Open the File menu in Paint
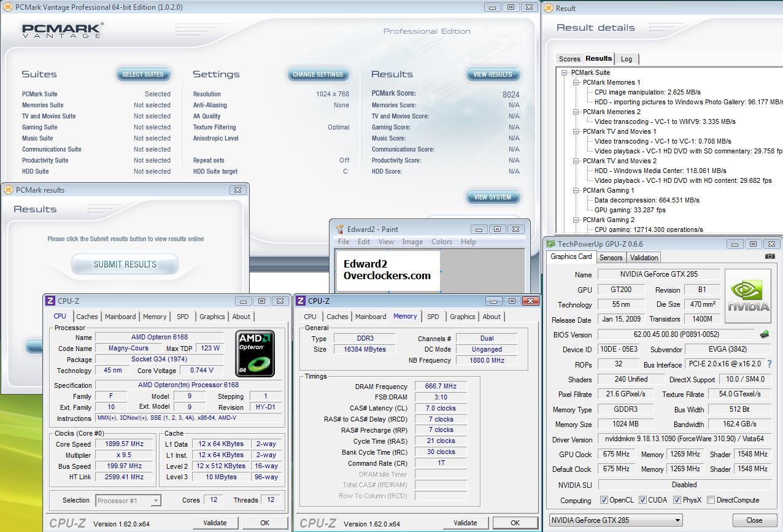 coord(343,242)
